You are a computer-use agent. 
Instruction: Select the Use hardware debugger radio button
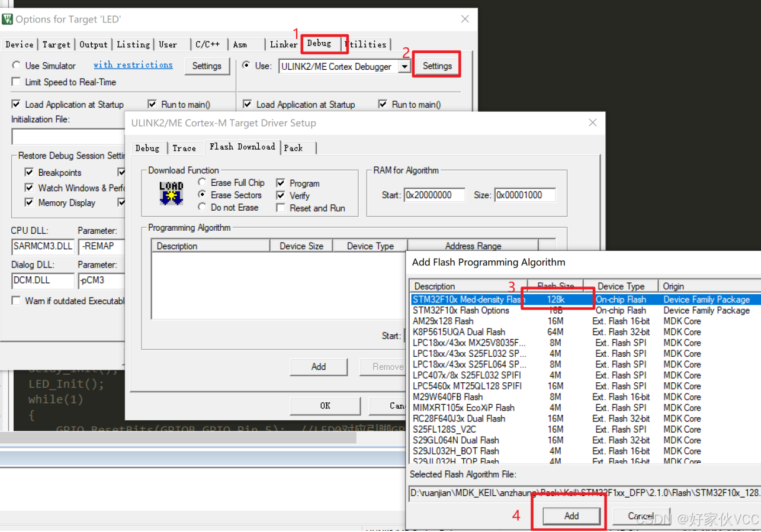[x=246, y=66]
